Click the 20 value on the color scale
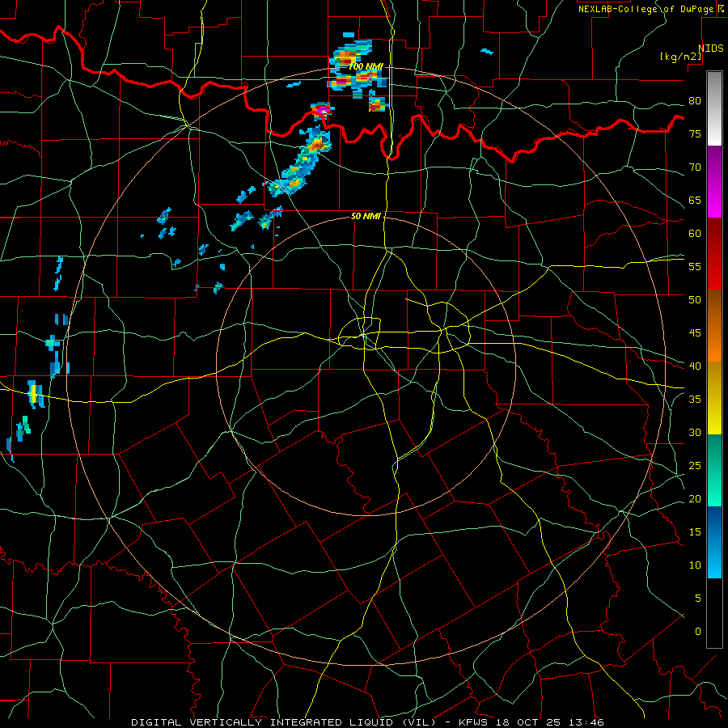 click(x=695, y=498)
